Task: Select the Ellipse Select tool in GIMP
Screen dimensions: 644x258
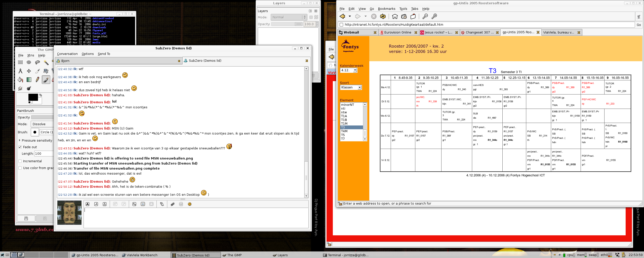Action: point(29,62)
